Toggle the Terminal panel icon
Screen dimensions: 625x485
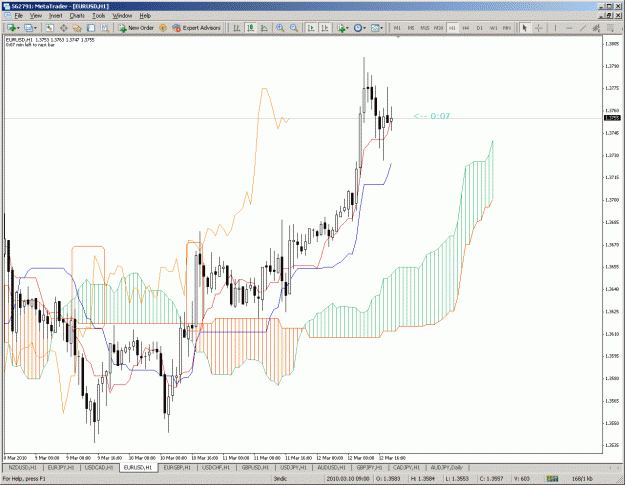(91, 28)
